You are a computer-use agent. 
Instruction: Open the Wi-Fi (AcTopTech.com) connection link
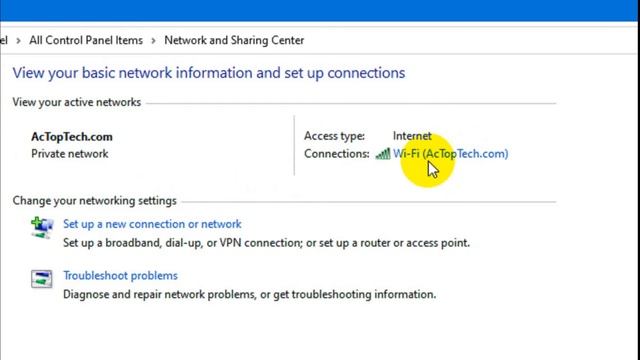click(x=450, y=154)
